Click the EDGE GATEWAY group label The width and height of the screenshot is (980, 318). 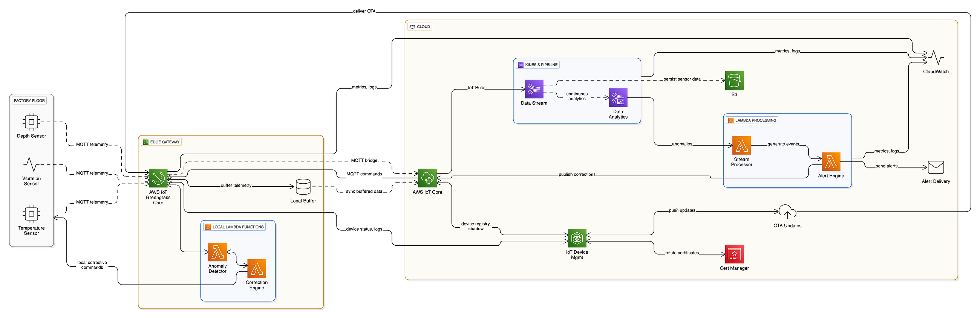(x=162, y=142)
